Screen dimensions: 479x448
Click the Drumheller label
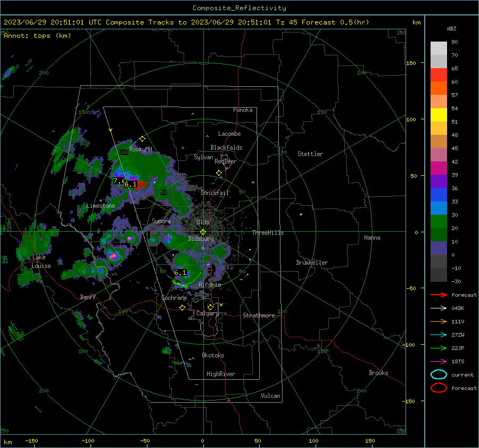[x=312, y=263]
